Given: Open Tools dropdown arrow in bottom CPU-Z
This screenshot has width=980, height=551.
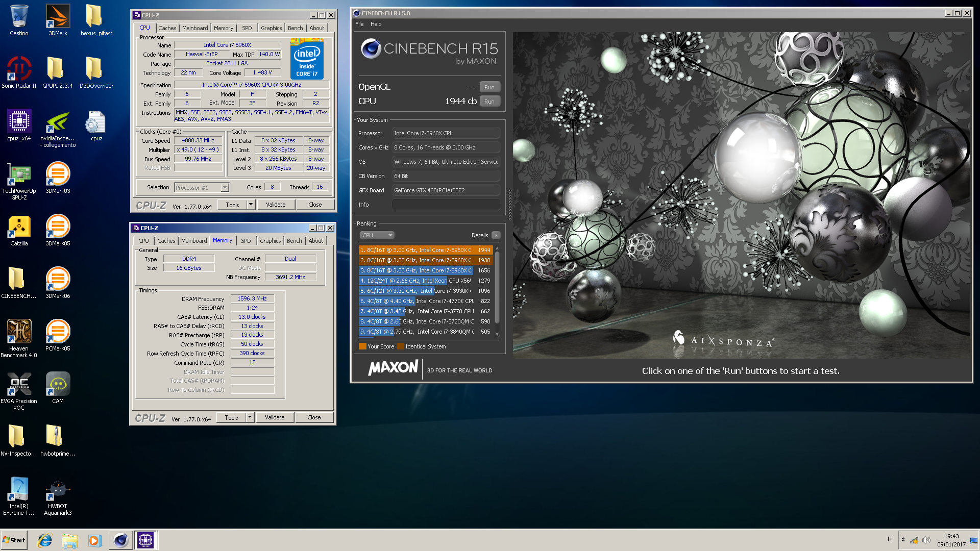Looking at the screenshot, I should point(250,417).
